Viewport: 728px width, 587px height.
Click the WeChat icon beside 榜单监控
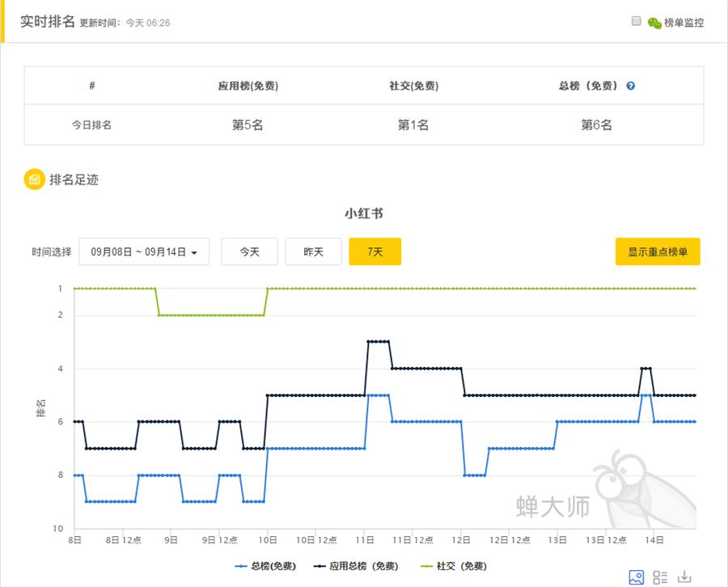(657, 23)
